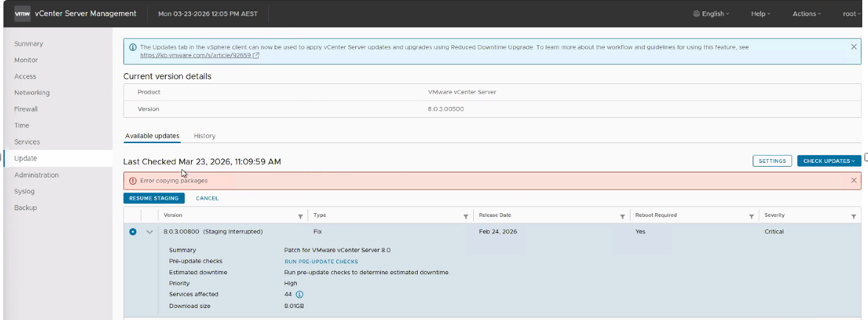This screenshot has width=868, height=320.
Task: Dismiss the blue information banner
Action: click(x=854, y=46)
